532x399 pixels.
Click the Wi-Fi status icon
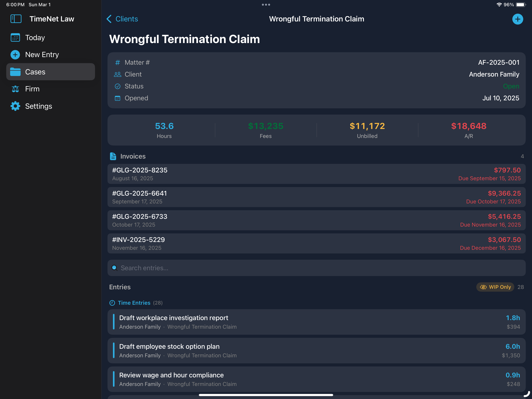499,4
